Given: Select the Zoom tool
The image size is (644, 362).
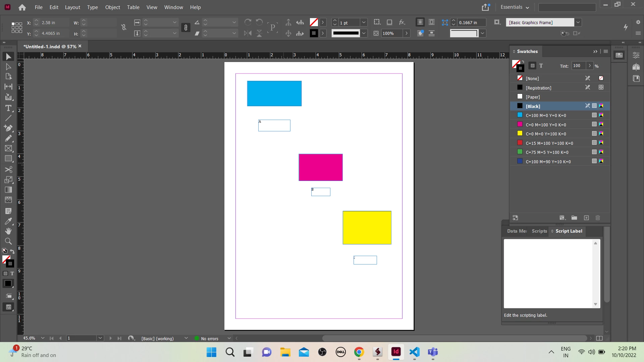Looking at the screenshot, I should [8, 241].
